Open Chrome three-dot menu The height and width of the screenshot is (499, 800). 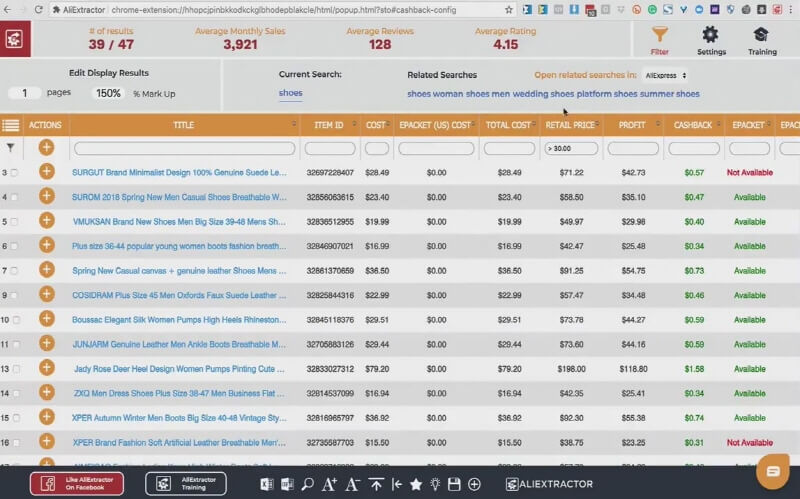pos(791,10)
